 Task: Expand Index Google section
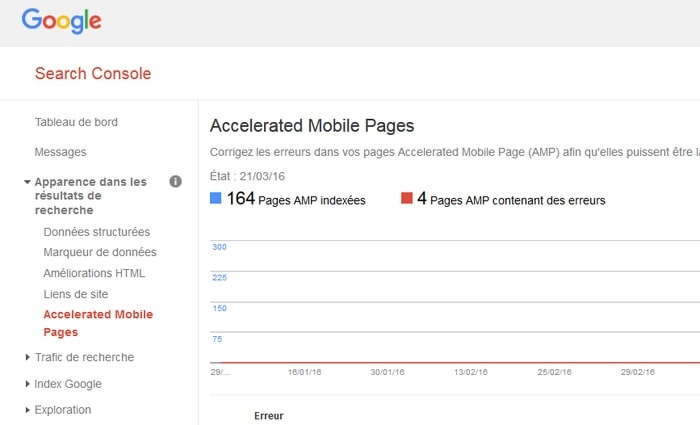(27, 384)
